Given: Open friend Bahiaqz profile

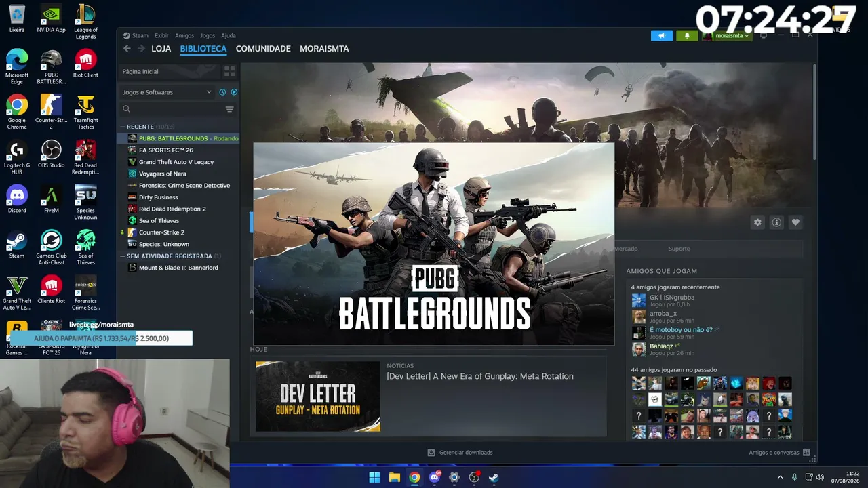Looking at the screenshot, I should 661,346.
